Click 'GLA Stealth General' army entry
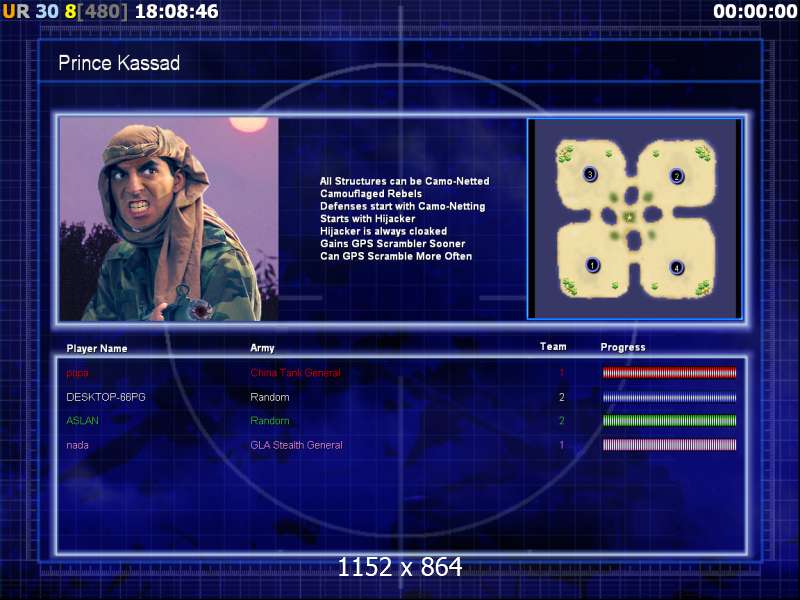Image resolution: width=800 pixels, height=600 pixels. click(296, 445)
